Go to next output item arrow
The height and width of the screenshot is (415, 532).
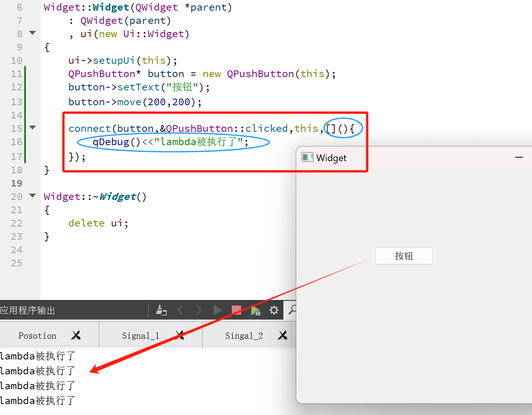198,311
